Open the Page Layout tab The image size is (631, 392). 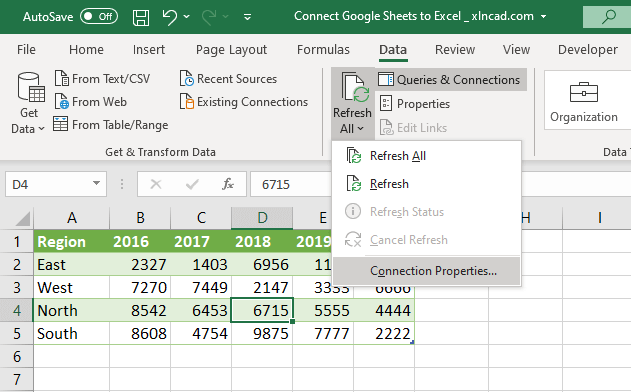click(x=231, y=50)
